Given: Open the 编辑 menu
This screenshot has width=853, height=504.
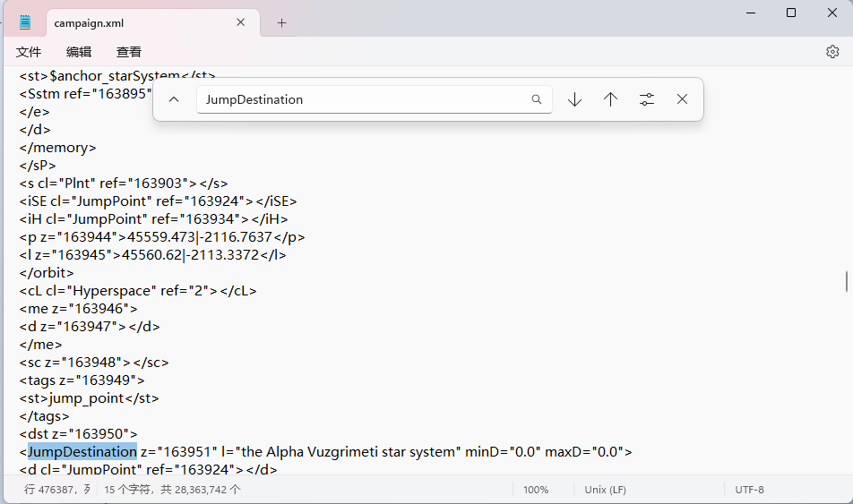Looking at the screenshot, I should pyautogui.click(x=79, y=52).
